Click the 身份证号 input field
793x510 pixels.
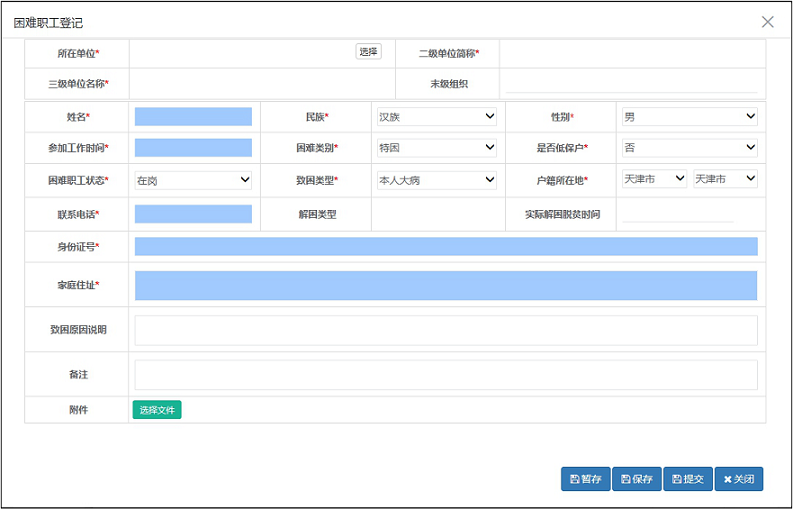pos(445,247)
